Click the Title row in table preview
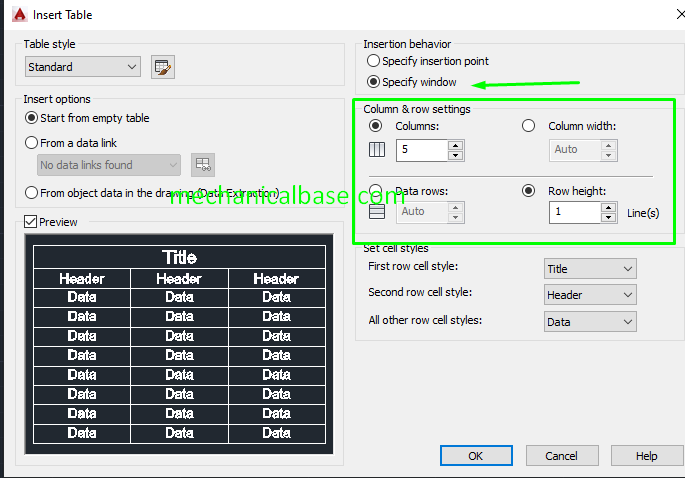The image size is (685, 478). pos(179,257)
